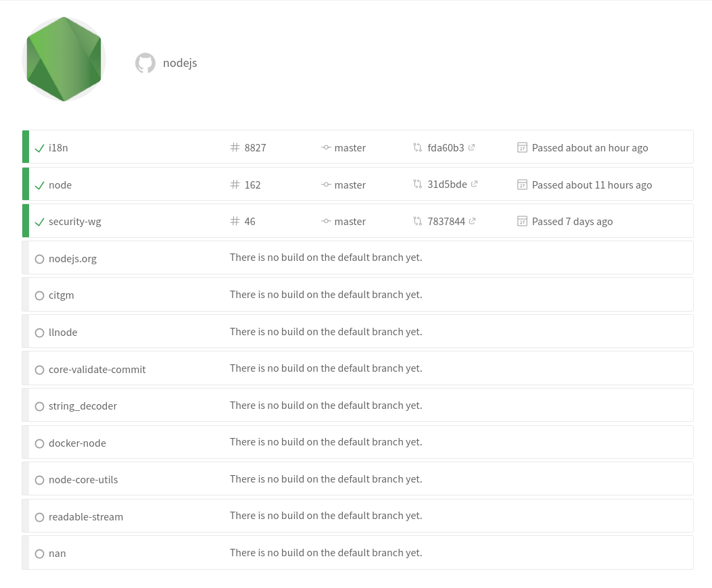Click the empty status circle for citgm
This screenshot has height=588, width=712.
(x=39, y=295)
